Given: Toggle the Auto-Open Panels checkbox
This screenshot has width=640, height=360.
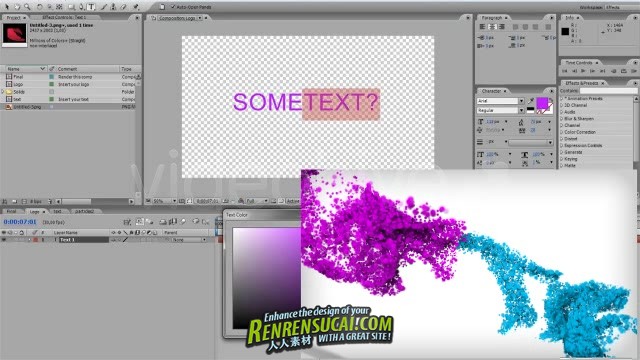Looking at the screenshot, I should (173, 7).
